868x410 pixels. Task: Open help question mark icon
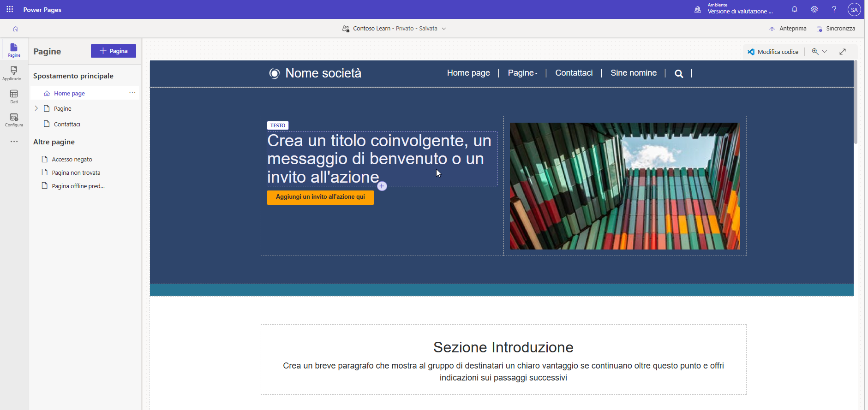pyautogui.click(x=834, y=9)
